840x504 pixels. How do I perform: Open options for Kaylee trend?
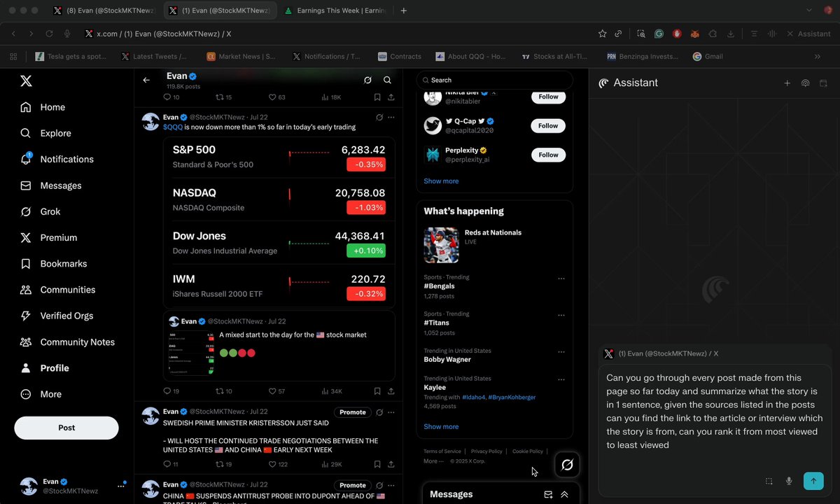click(561, 380)
